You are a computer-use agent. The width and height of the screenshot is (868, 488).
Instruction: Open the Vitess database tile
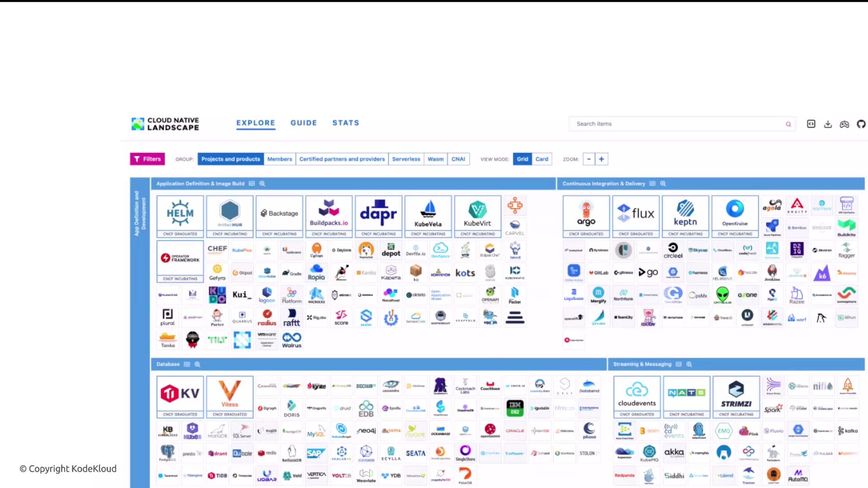(230, 397)
